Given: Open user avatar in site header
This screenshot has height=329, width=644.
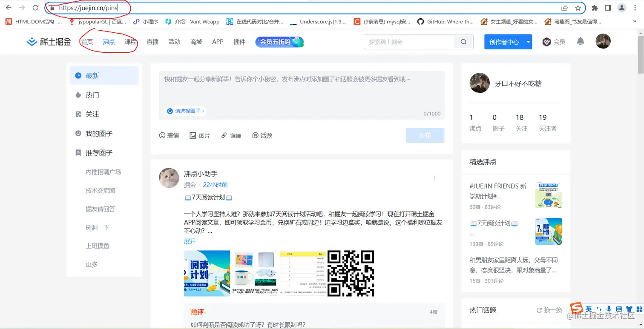Looking at the screenshot, I should [603, 41].
